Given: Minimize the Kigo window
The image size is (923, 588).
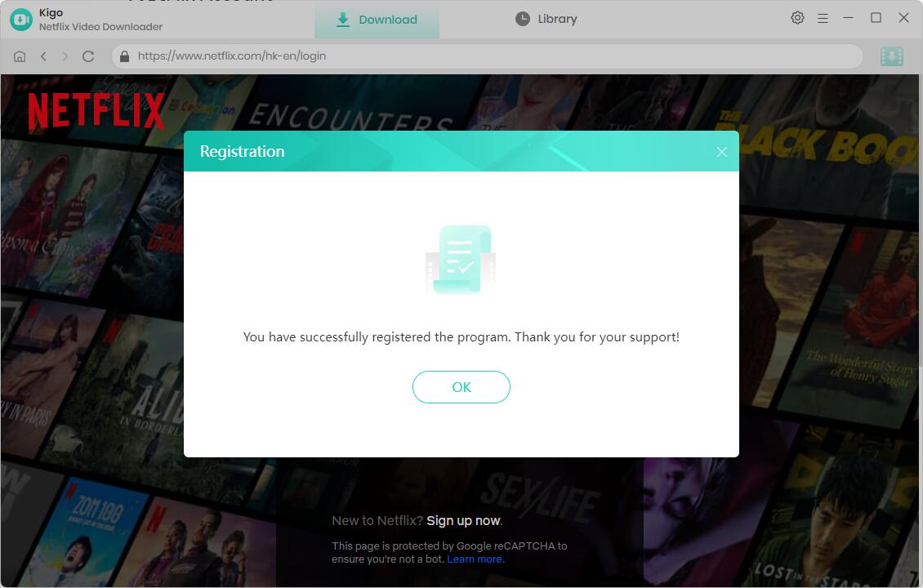Looking at the screenshot, I should pos(848,18).
